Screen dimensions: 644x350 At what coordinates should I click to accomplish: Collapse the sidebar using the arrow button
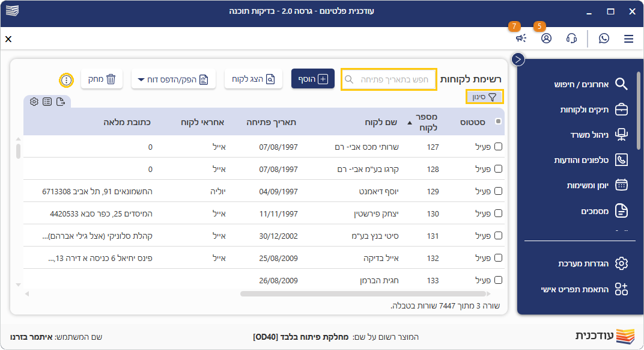pos(518,59)
